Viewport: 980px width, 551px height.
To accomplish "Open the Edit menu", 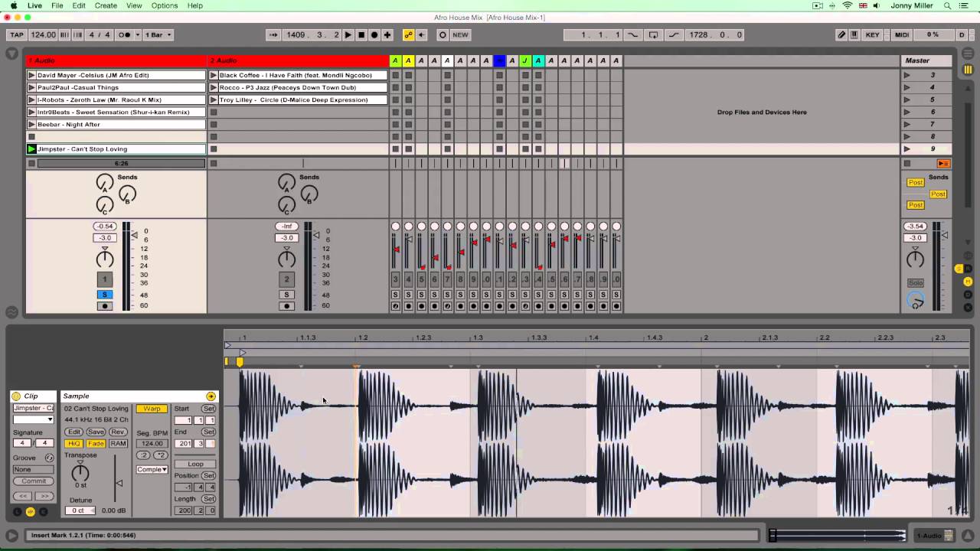I will pyautogui.click(x=79, y=5).
